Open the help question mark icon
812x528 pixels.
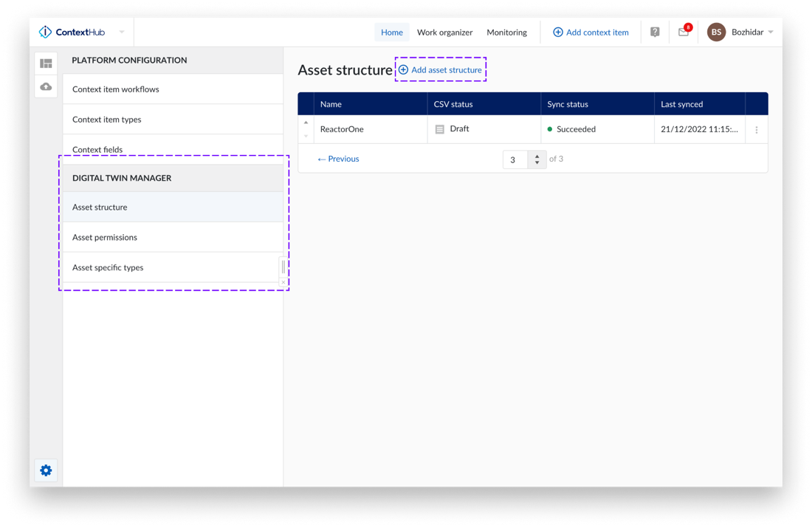click(x=655, y=32)
